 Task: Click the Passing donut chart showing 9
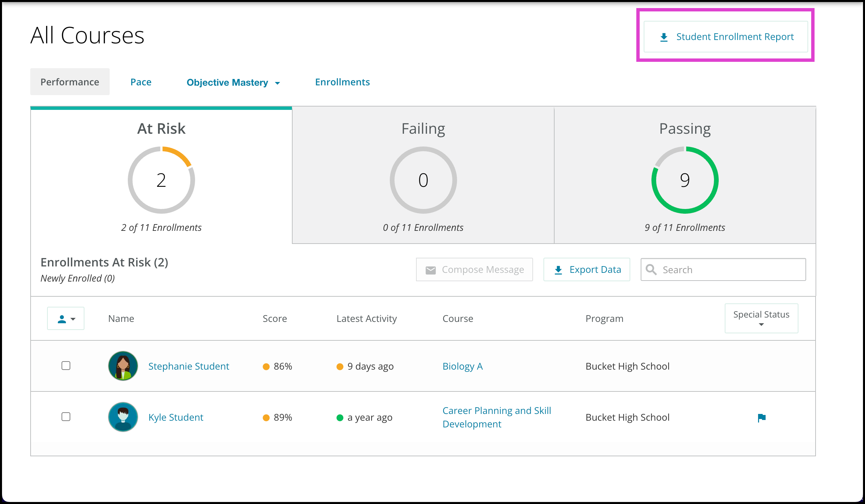click(685, 180)
